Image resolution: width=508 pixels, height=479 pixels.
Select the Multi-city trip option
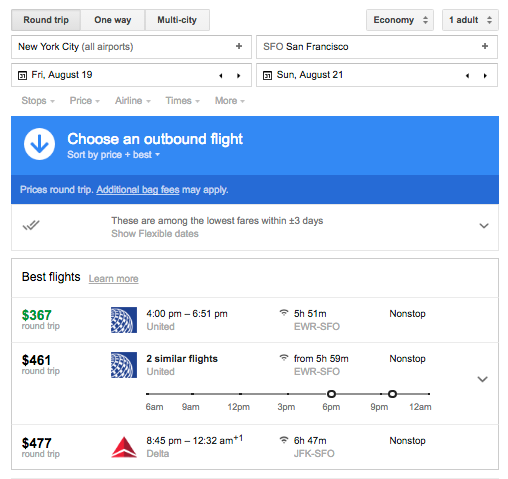(177, 20)
